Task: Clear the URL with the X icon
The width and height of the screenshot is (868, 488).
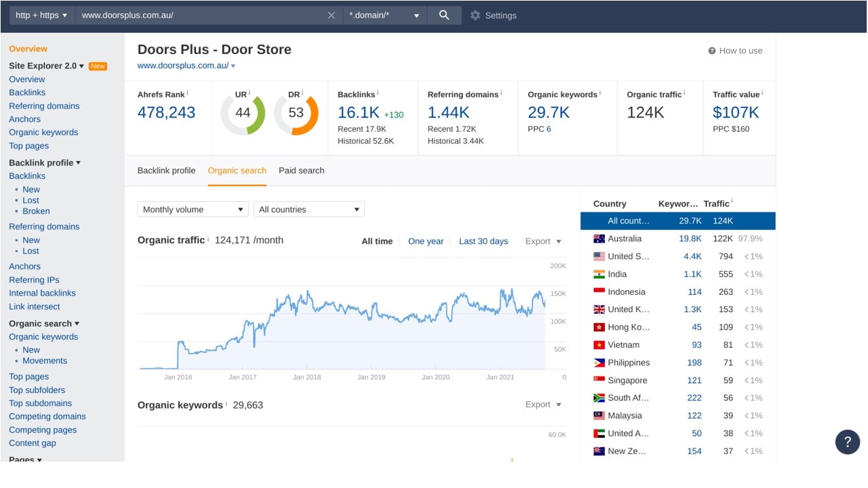Action: click(x=331, y=15)
